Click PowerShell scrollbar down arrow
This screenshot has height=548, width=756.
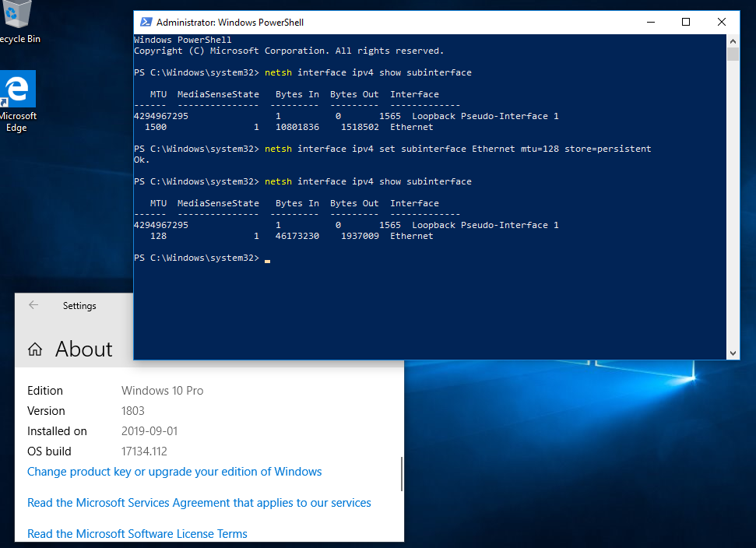[733, 353]
